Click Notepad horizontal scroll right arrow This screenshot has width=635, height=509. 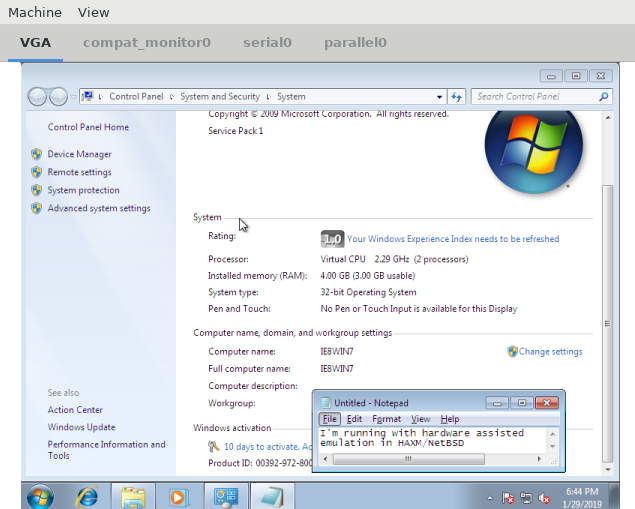click(539, 459)
